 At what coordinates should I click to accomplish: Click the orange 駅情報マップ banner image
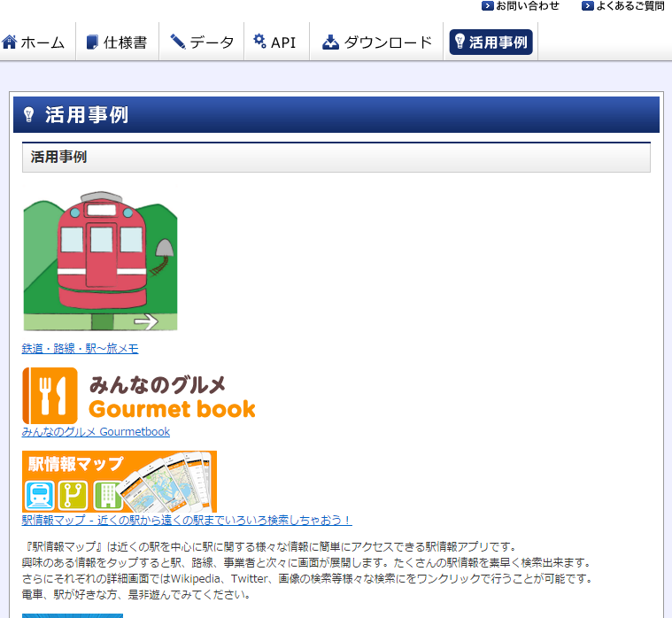119,481
